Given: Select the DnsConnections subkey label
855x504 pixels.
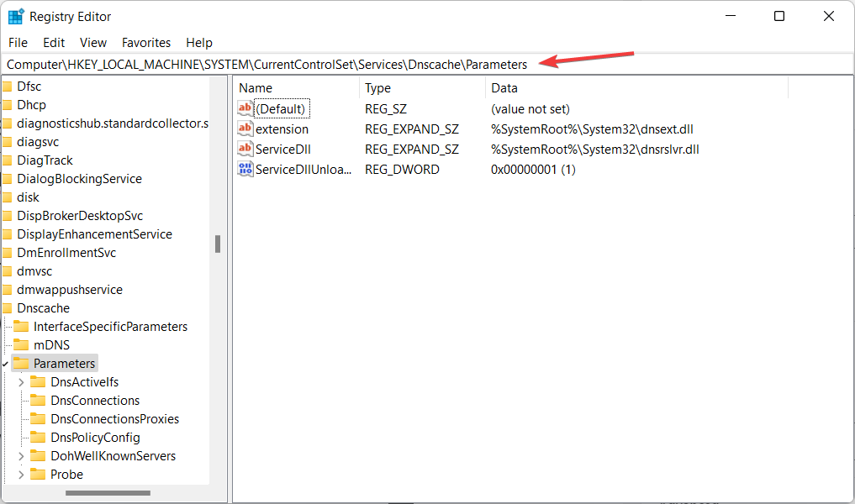Looking at the screenshot, I should point(95,401).
